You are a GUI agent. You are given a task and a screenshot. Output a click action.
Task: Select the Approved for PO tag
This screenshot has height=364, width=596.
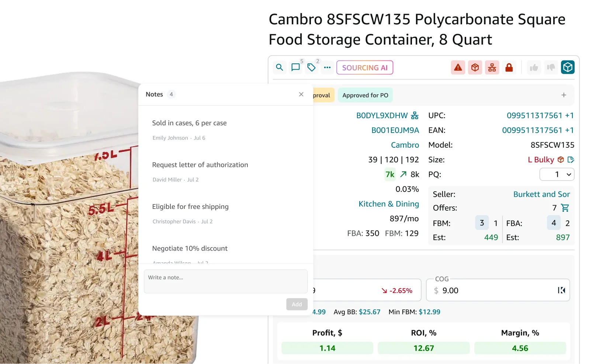pos(365,95)
